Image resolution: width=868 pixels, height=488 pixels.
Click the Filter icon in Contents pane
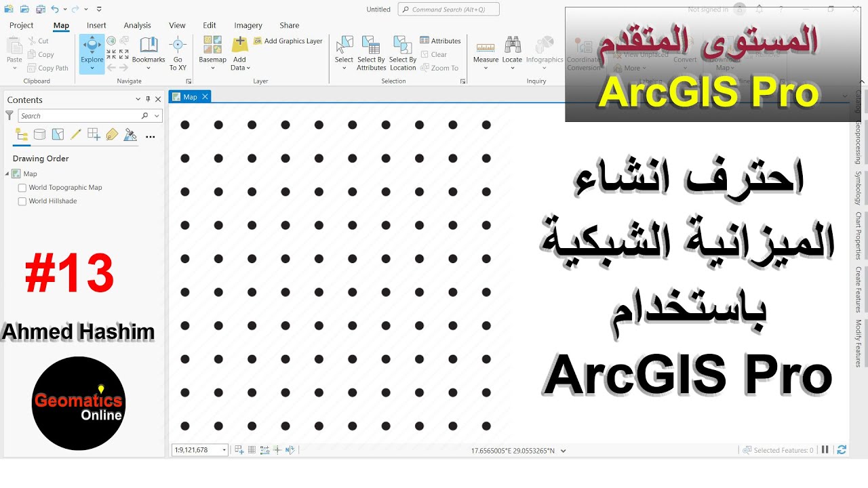(9, 116)
